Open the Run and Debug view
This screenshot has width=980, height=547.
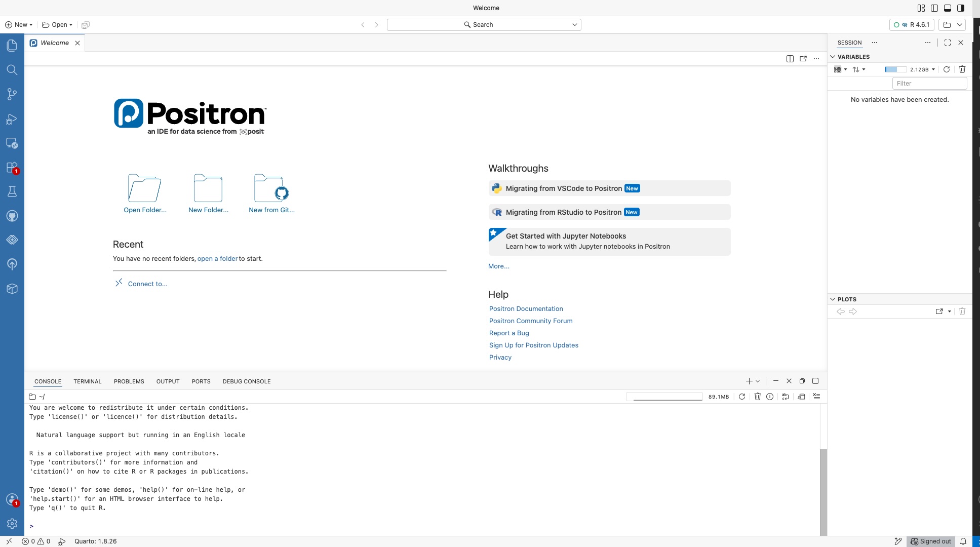[12, 119]
